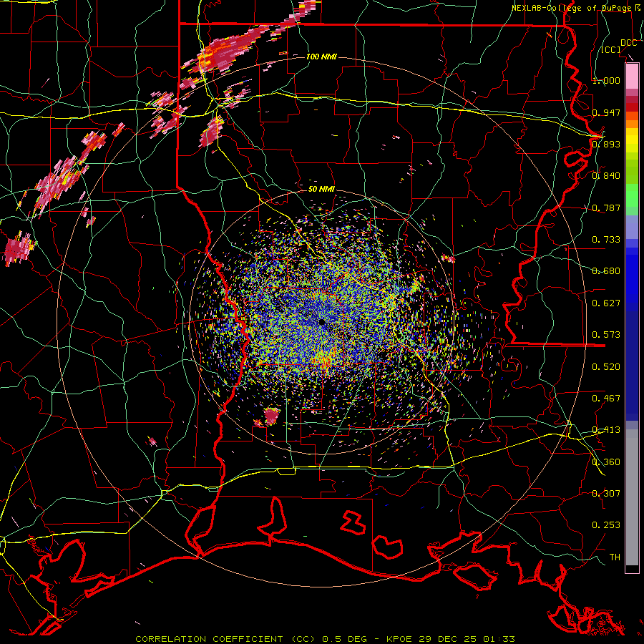Click the [CC] label above the color scale
Screen dimensions: 644x644
pos(611,49)
